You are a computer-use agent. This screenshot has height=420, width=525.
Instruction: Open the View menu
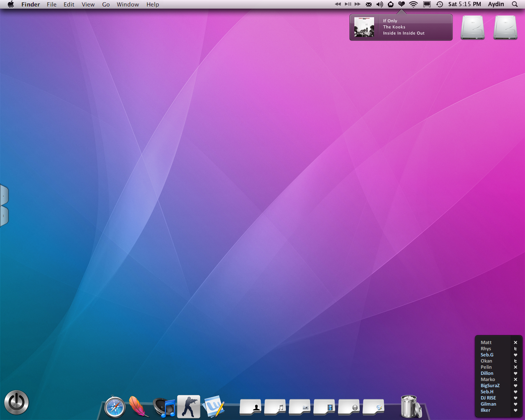[88, 5]
